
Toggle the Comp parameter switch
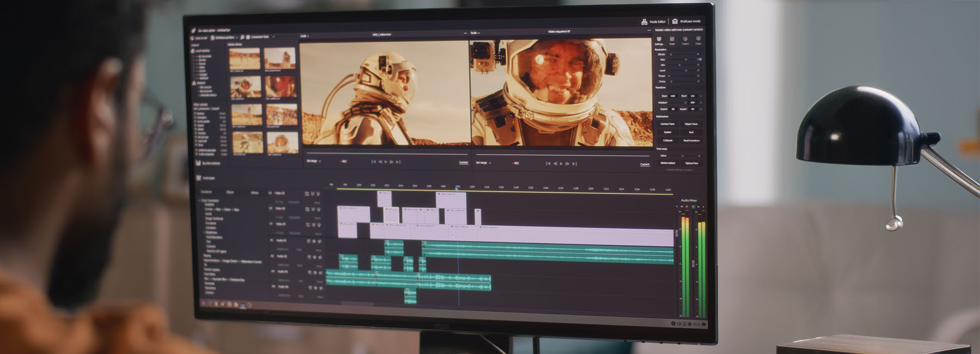click(x=699, y=81)
